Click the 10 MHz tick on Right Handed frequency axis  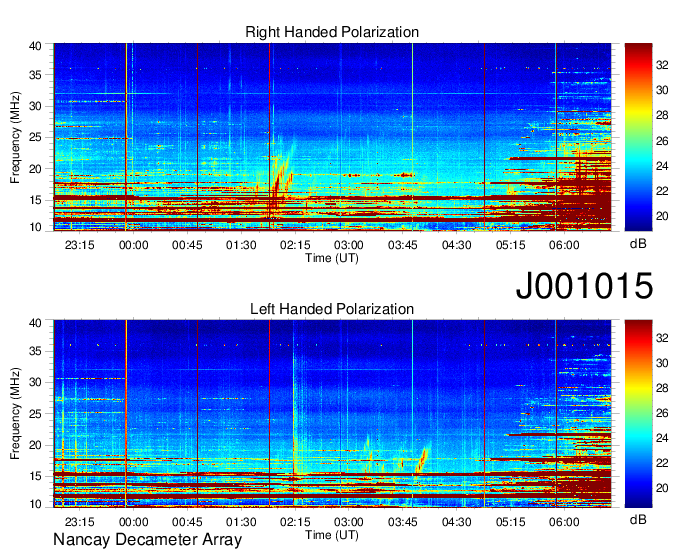(35, 227)
